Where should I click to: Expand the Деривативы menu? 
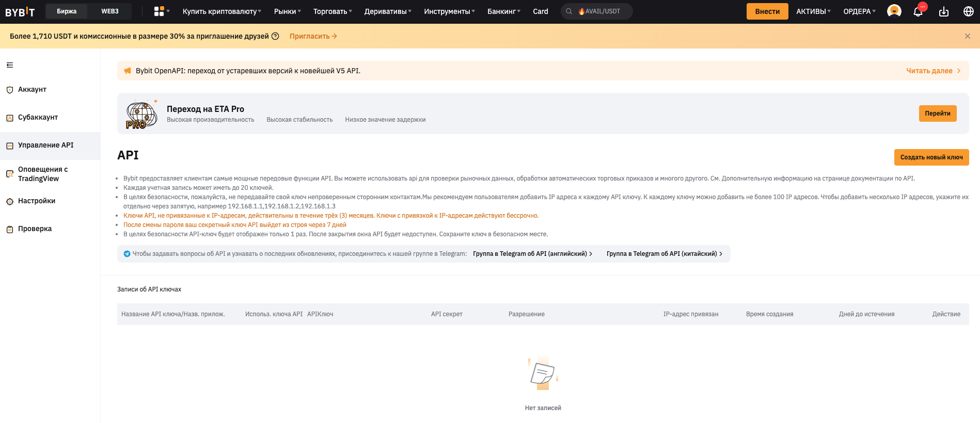[388, 11]
